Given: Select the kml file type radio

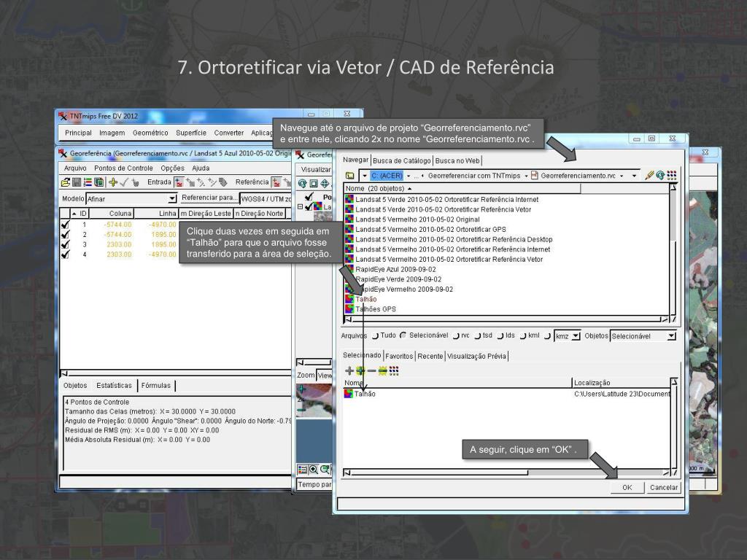Looking at the screenshot, I should 523,335.
